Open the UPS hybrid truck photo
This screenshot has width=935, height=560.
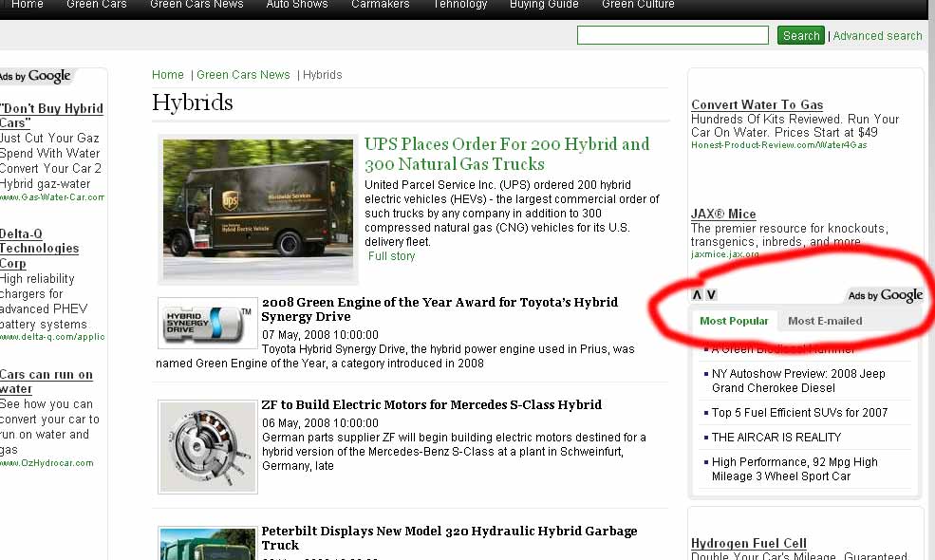coord(258,210)
